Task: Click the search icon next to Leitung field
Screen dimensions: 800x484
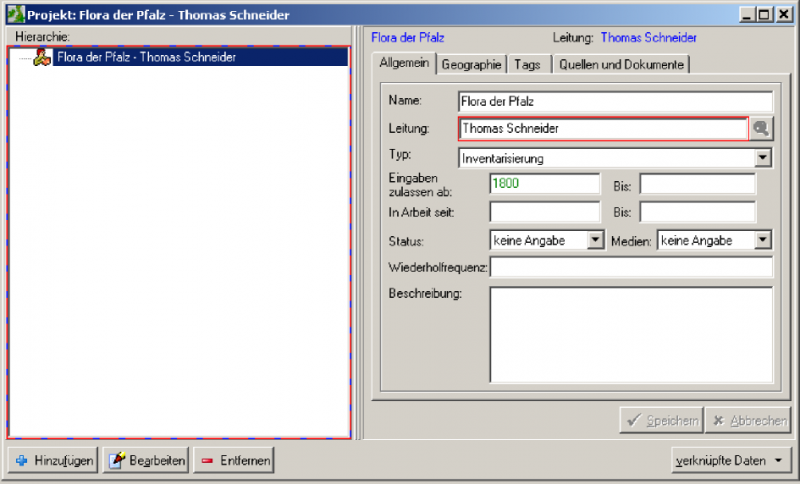Action: tap(762, 129)
